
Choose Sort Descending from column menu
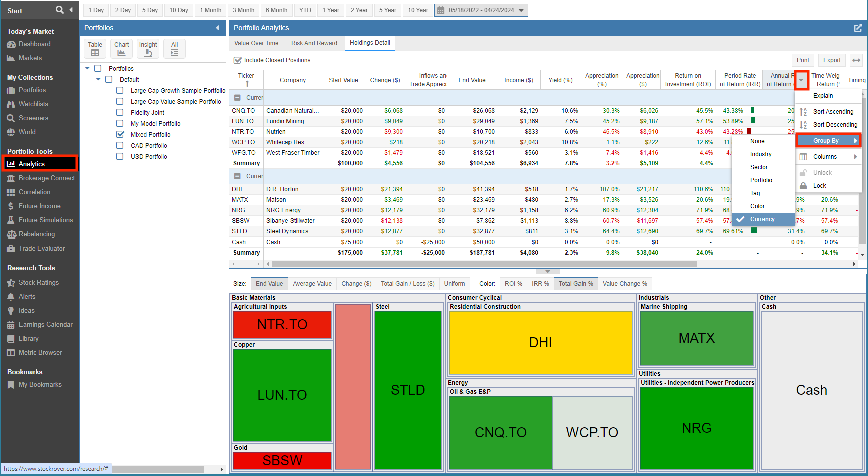pos(829,125)
